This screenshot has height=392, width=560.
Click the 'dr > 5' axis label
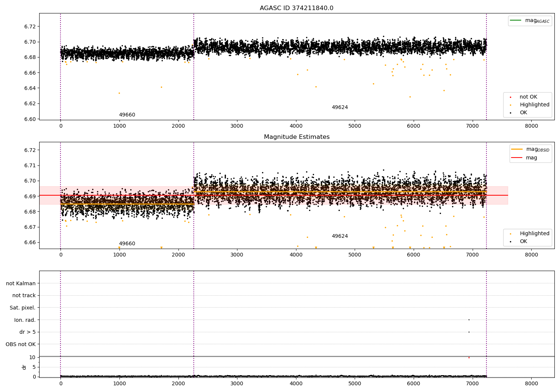[x=28, y=332]
